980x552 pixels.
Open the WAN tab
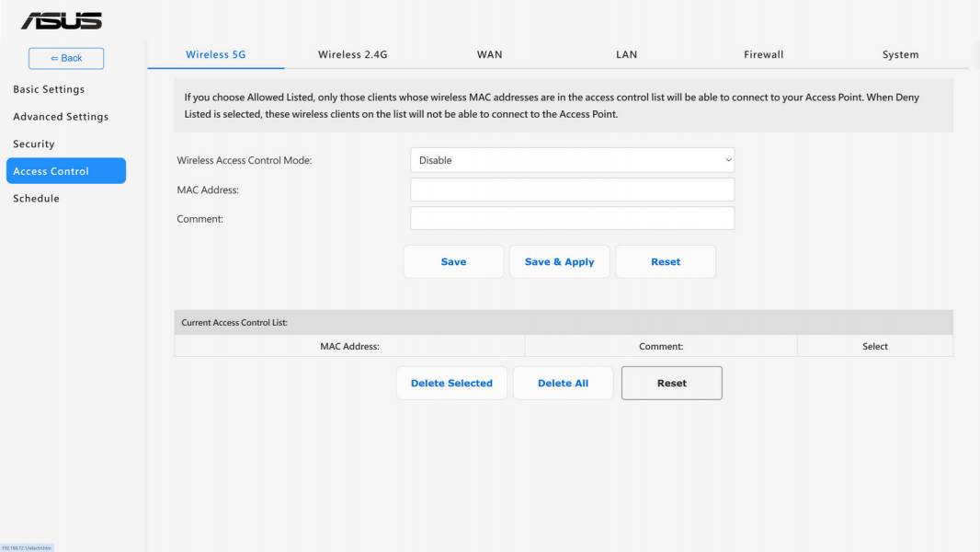[x=489, y=54]
